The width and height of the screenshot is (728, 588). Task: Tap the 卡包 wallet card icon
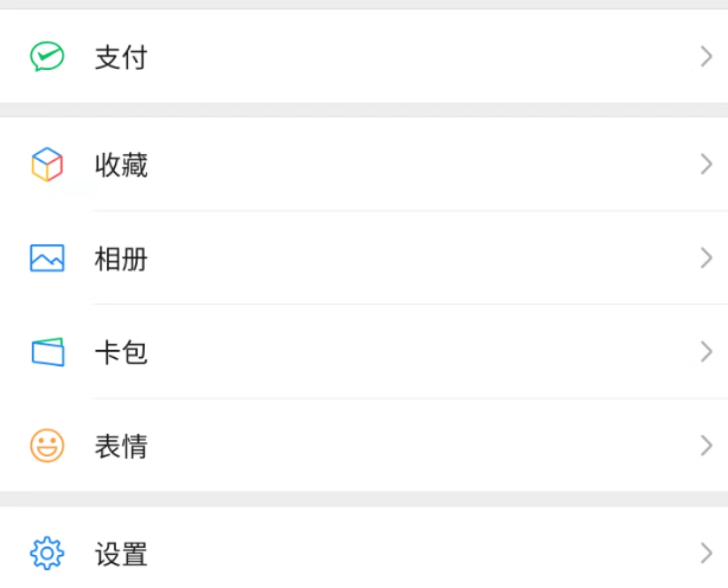pos(48,352)
